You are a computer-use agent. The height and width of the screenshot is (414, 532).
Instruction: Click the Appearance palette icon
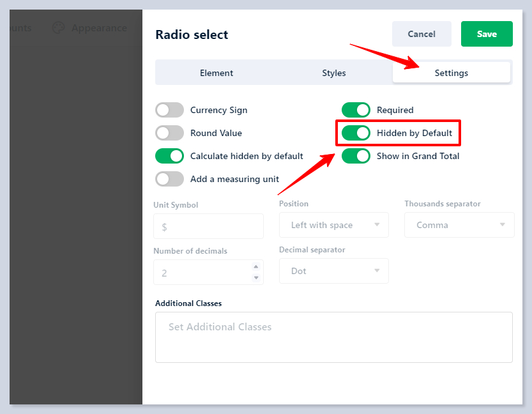[x=59, y=28]
